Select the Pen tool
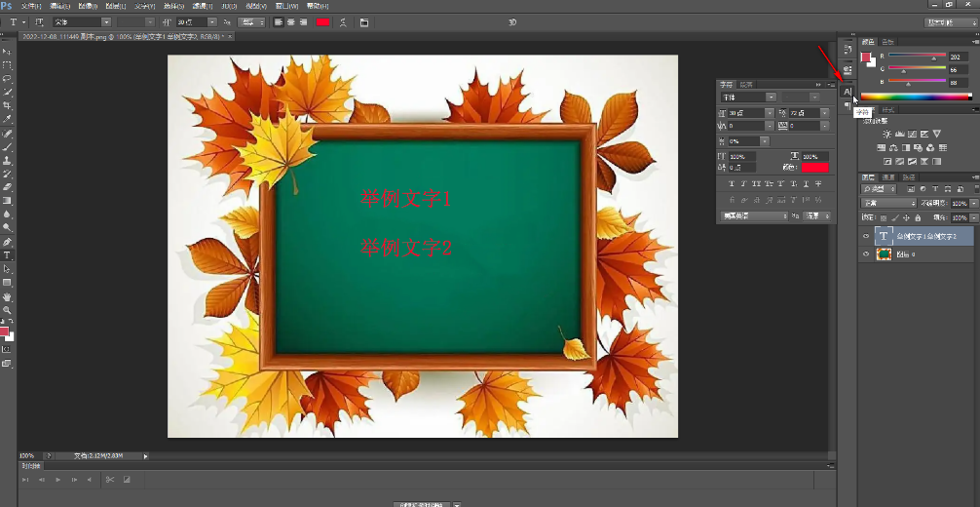 7,242
